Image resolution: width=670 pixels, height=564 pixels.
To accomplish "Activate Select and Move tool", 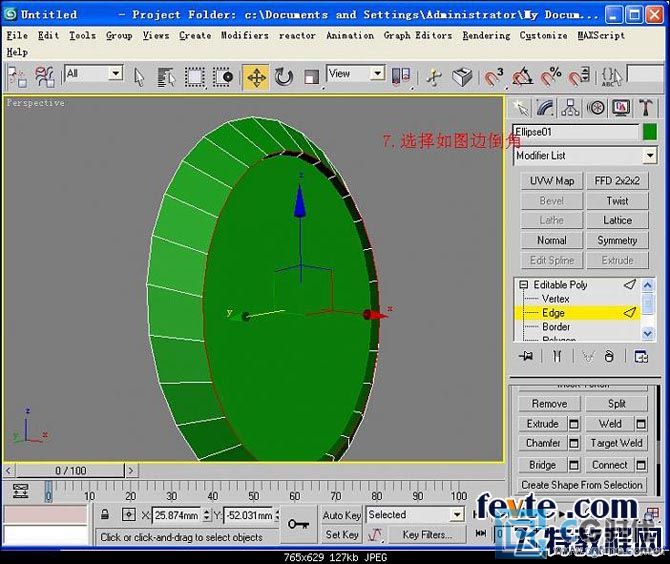I will (256, 77).
